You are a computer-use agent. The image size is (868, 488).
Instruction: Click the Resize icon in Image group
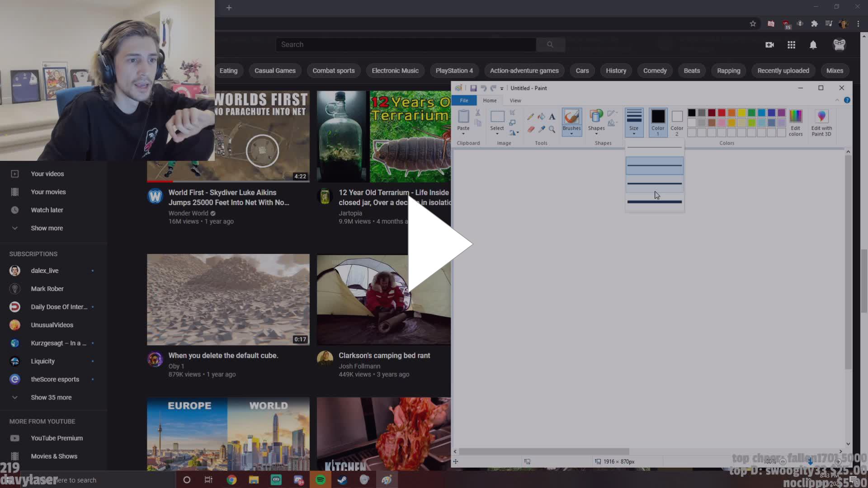click(512, 122)
